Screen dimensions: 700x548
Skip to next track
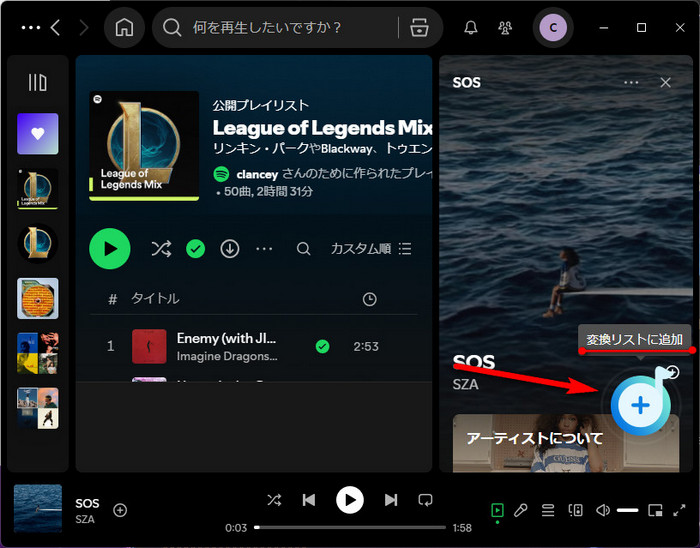tap(391, 500)
